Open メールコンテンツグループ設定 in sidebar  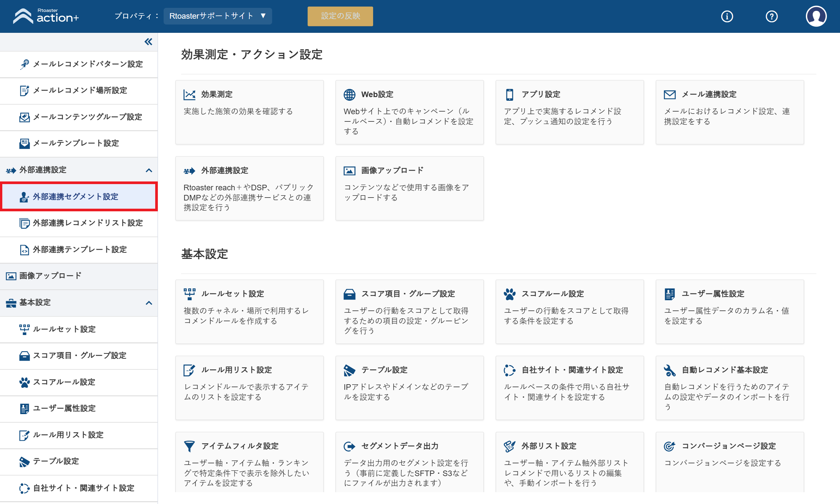point(79,117)
